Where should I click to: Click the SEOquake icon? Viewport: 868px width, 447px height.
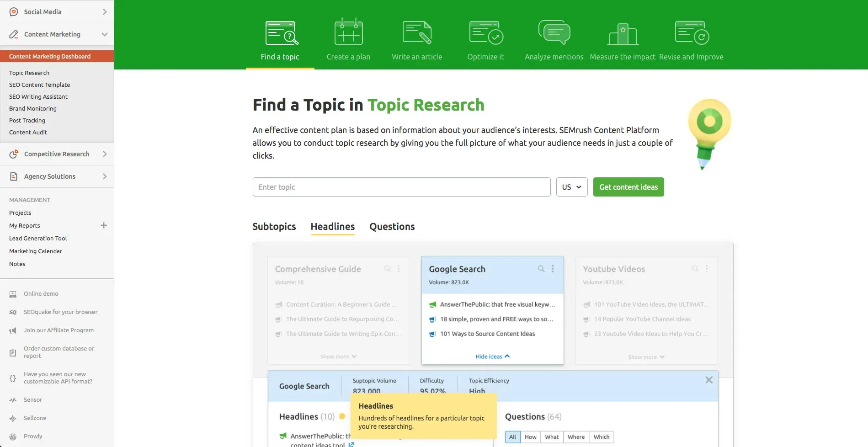click(x=13, y=312)
